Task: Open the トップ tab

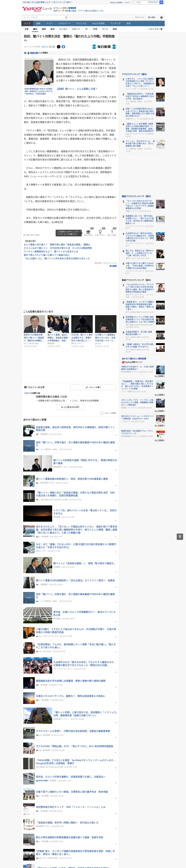Action: click(x=27, y=24)
